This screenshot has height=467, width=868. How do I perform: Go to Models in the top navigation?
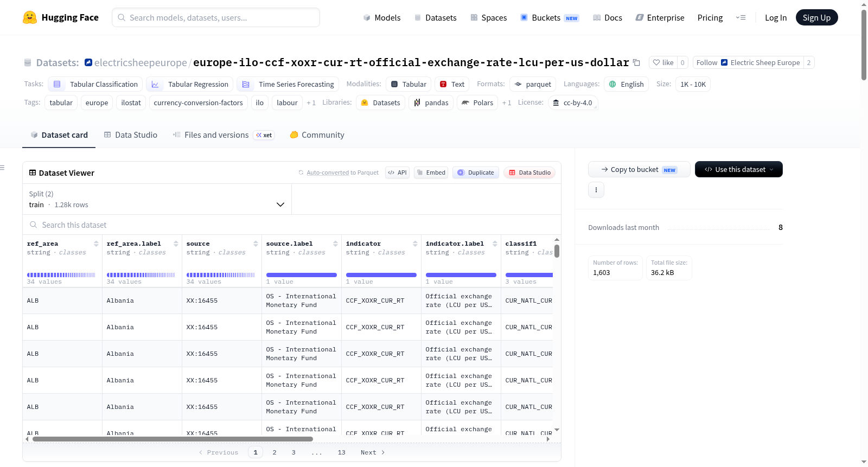coord(382,18)
